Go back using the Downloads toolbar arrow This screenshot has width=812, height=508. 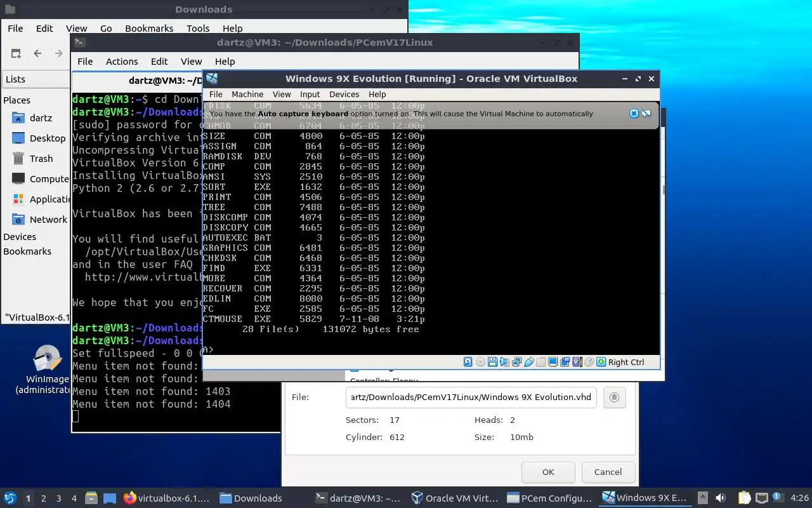pyautogui.click(x=37, y=53)
